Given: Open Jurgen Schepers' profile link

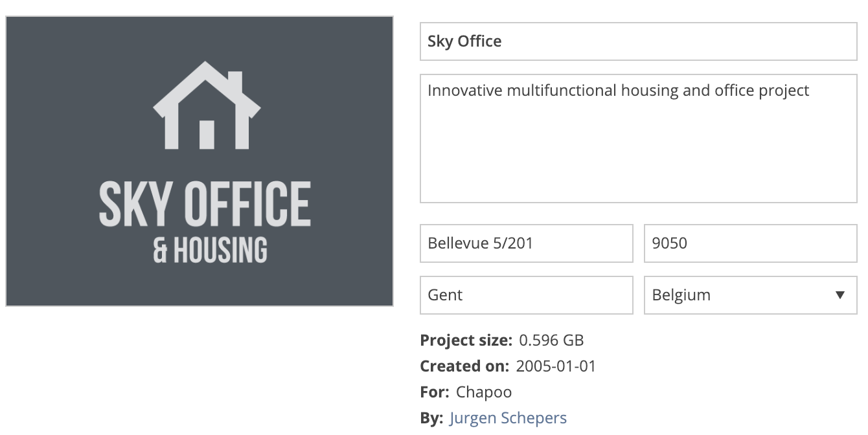Looking at the screenshot, I should click(508, 418).
